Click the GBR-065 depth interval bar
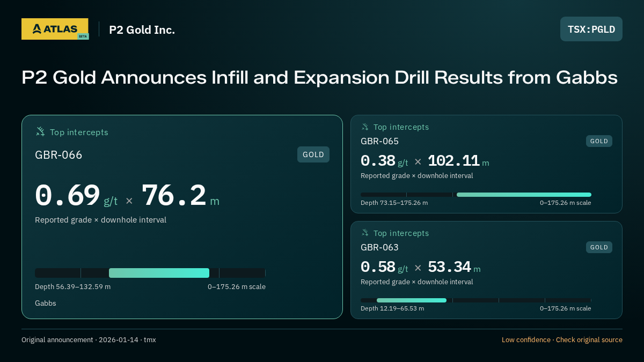The image size is (644, 362). [476, 195]
